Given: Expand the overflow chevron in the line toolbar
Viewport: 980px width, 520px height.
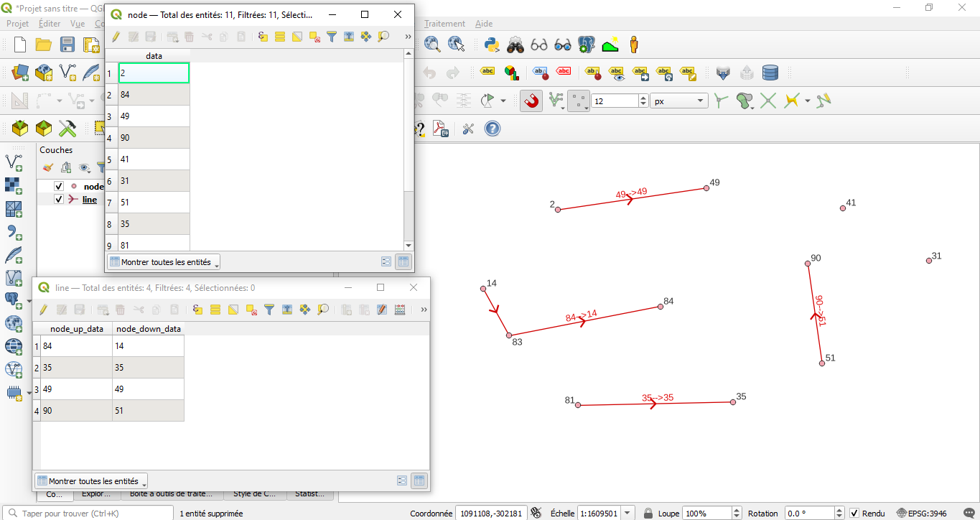Looking at the screenshot, I should [x=424, y=309].
